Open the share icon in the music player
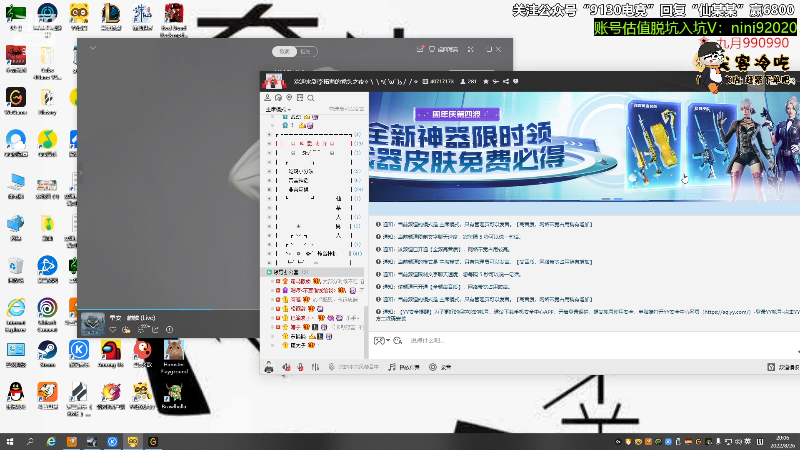Image resolution: width=800 pixels, height=450 pixels. [155, 330]
